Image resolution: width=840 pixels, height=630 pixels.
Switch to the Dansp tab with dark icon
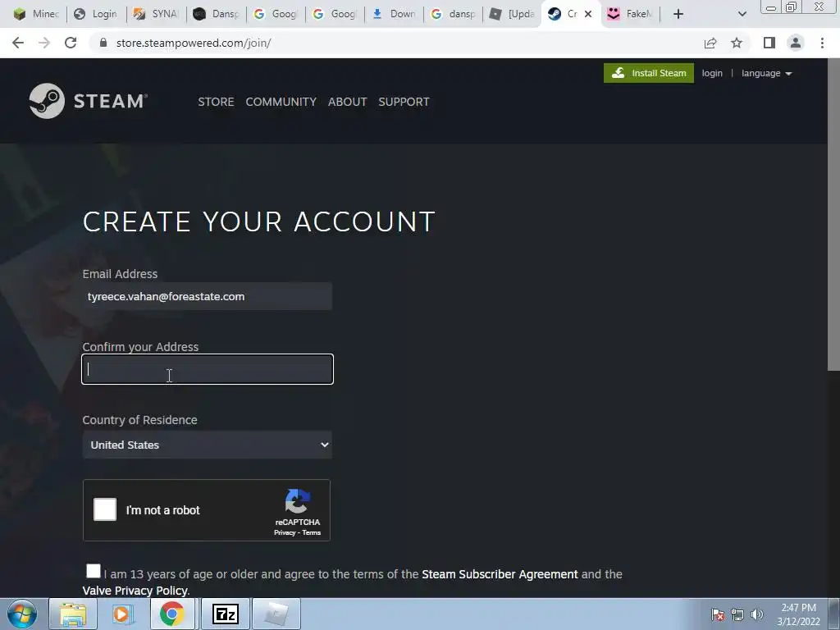tap(216, 14)
